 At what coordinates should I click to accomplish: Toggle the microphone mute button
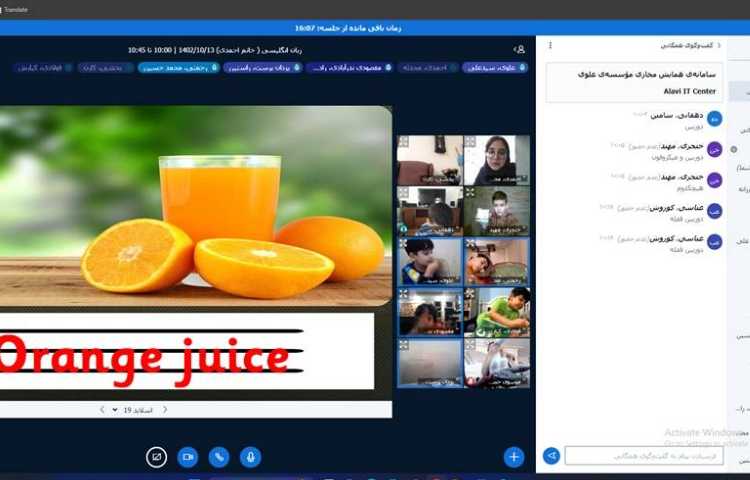click(250, 457)
